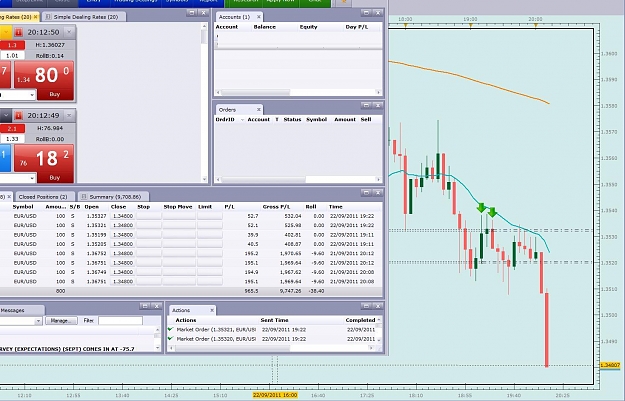Sort positions by Symbol header
This screenshot has width=625, height=401.
click(23, 207)
